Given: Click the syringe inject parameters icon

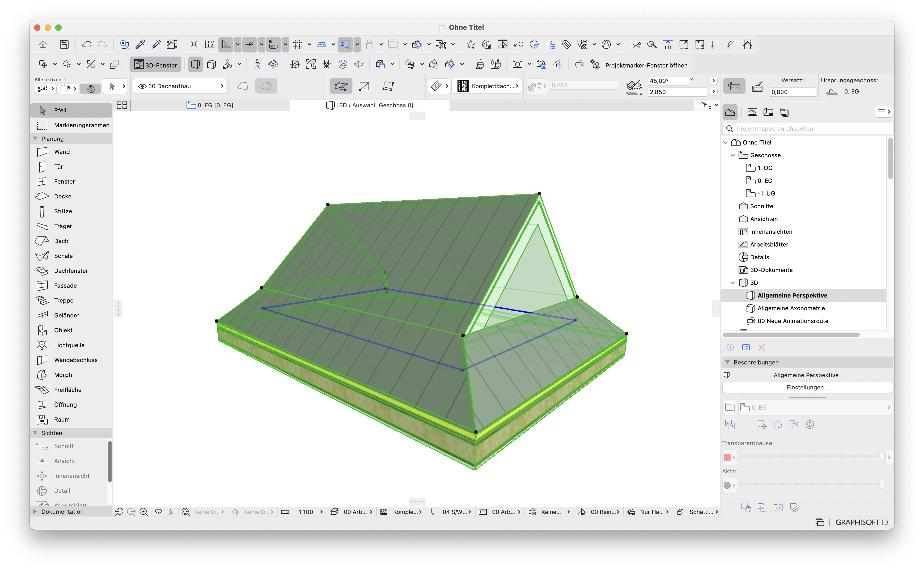Looking at the screenshot, I should pyautogui.click(x=156, y=44).
